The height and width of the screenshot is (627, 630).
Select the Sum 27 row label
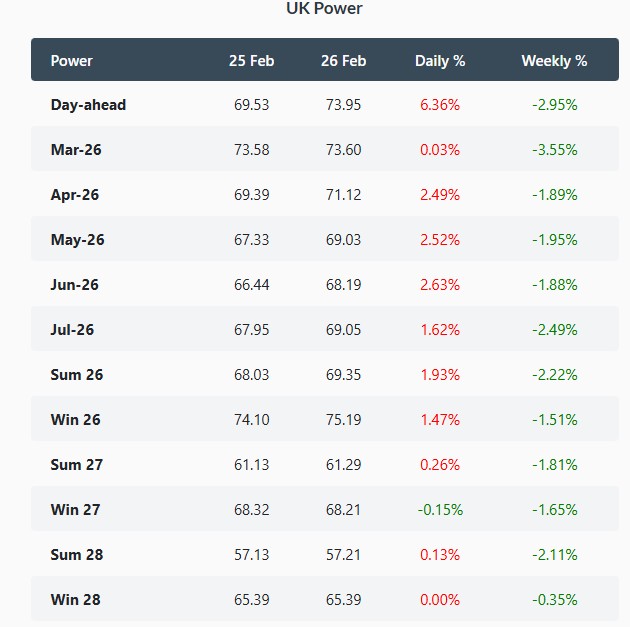click(x=77, y=465)
